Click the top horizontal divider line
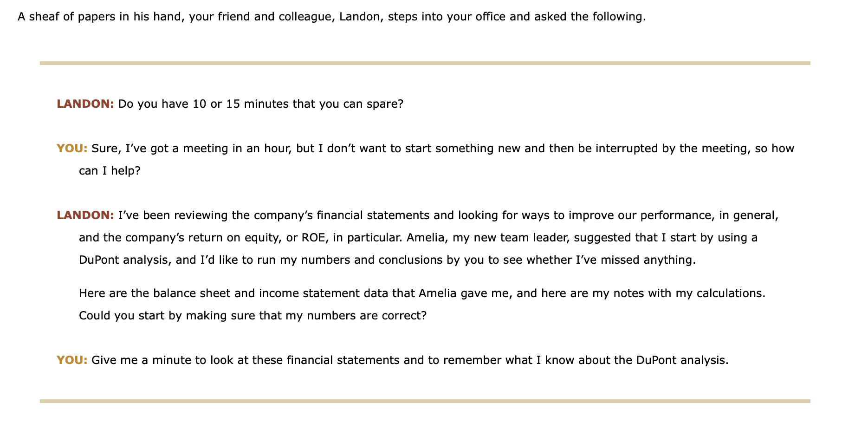This screenshot has height=429, width=868. tap(425, 63)
